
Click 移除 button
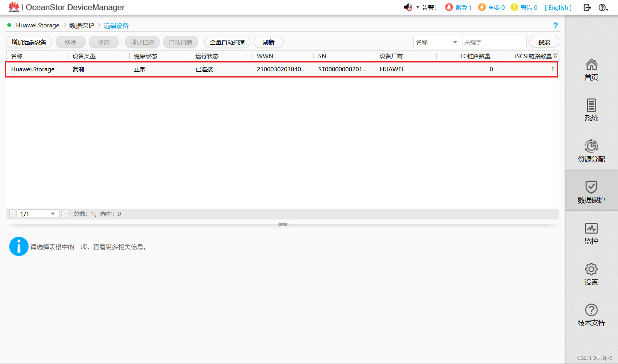pos(71,42)
